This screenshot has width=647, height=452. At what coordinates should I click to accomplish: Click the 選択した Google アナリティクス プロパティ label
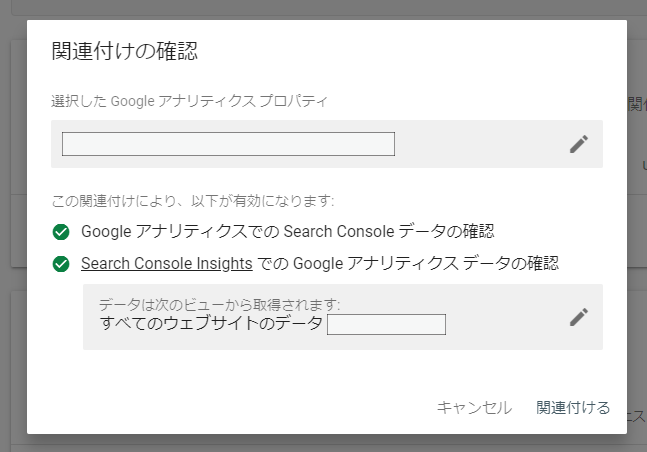189,101
